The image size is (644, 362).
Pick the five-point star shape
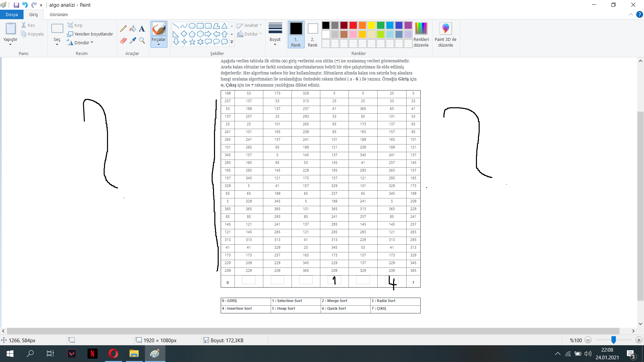[192, 42]
